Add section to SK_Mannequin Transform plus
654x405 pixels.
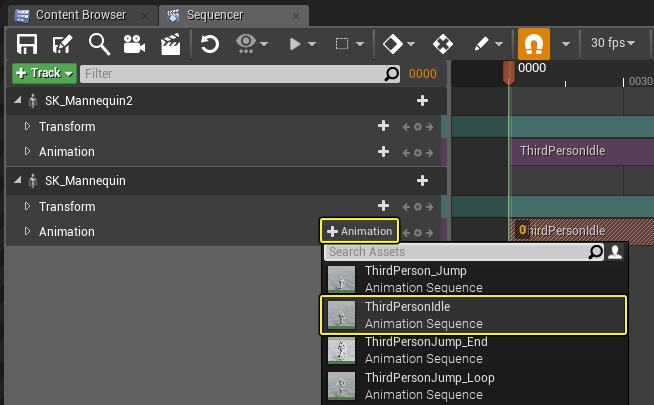click(x=383, y=206)
